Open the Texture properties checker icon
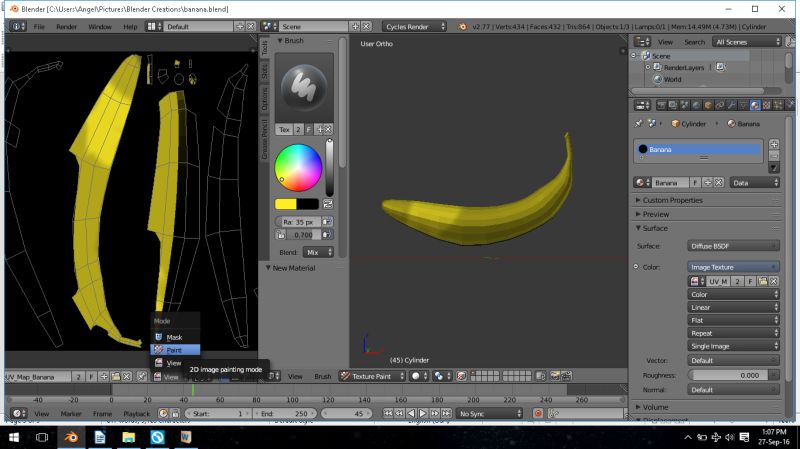Image resolution: width=800 pixels, height=449 pixels. pyautogui.click(x=766, y=105)
